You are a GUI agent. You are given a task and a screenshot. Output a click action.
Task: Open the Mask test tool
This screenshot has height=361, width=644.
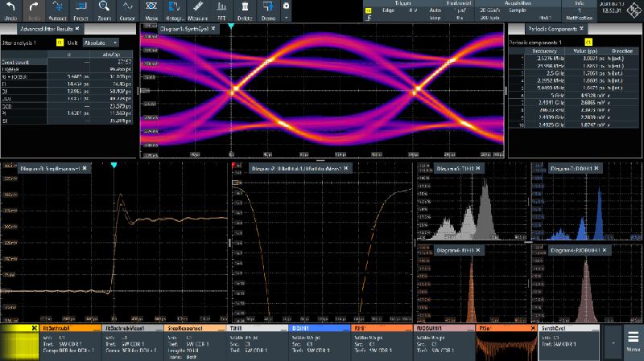[151, 10]
